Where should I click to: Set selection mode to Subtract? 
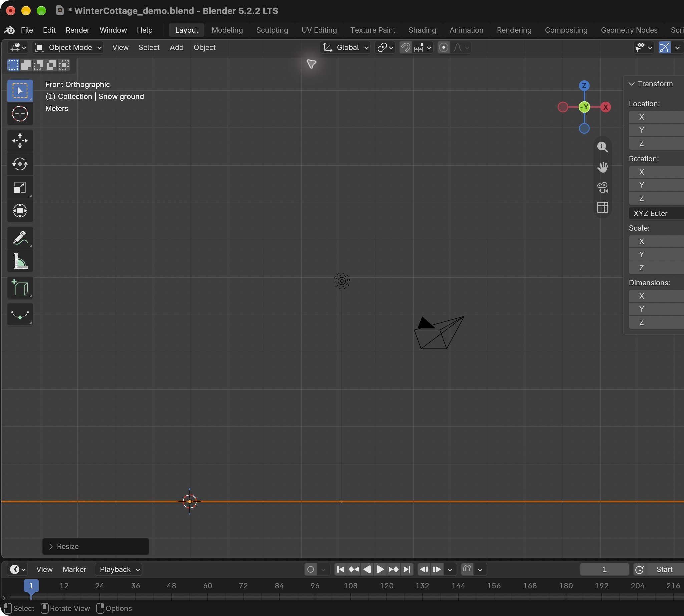tap(39, 65)
